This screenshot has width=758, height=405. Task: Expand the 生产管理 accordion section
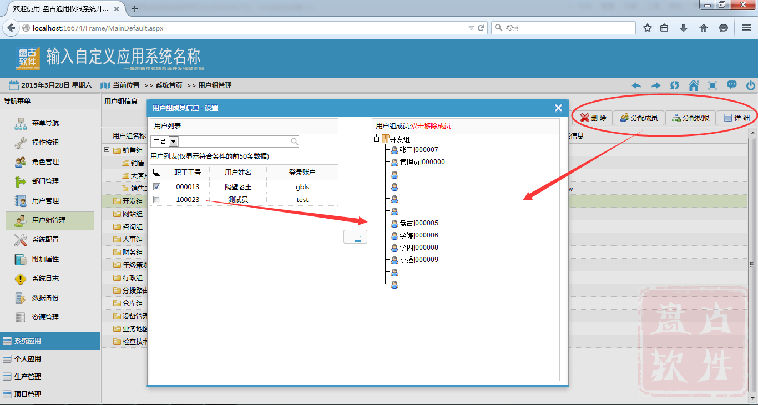(x=50, y=376)
